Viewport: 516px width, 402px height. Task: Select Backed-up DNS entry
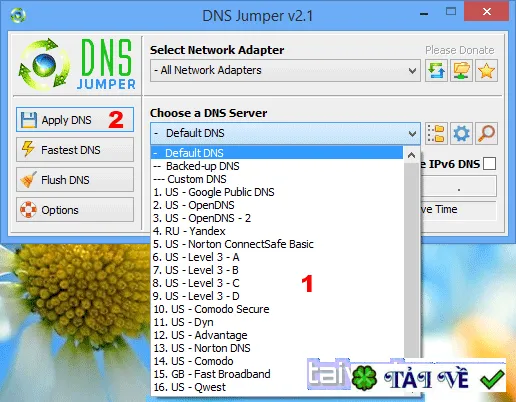click(277, 166)
